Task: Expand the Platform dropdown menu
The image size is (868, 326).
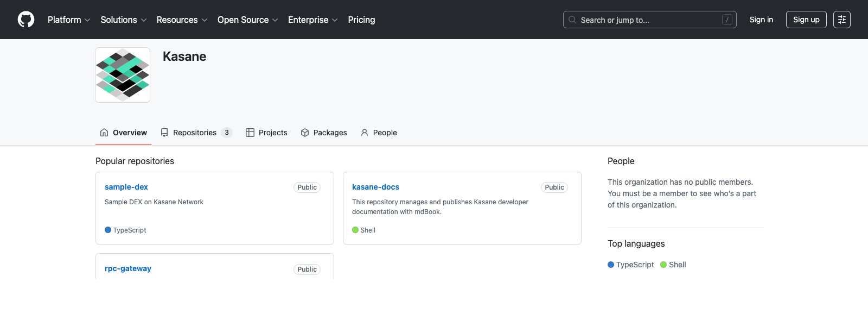Action: coord(69,20)
